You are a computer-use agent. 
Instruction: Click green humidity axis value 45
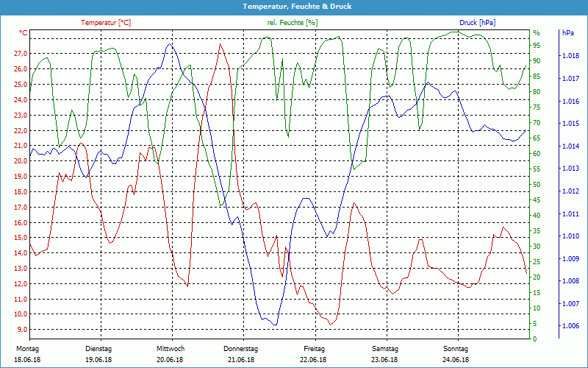537,200
